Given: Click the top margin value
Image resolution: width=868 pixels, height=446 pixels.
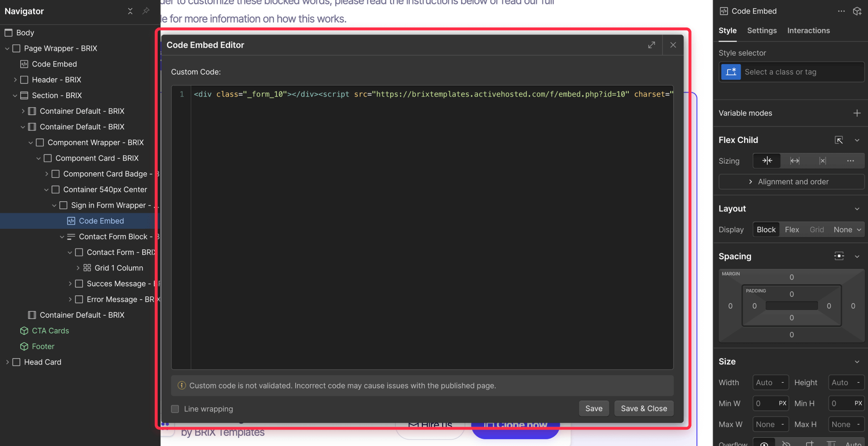Looking at the screenshot, I should point(791,277).
